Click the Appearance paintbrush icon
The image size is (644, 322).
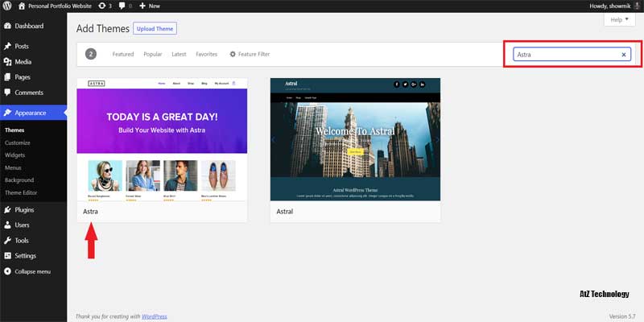[7, 113]
